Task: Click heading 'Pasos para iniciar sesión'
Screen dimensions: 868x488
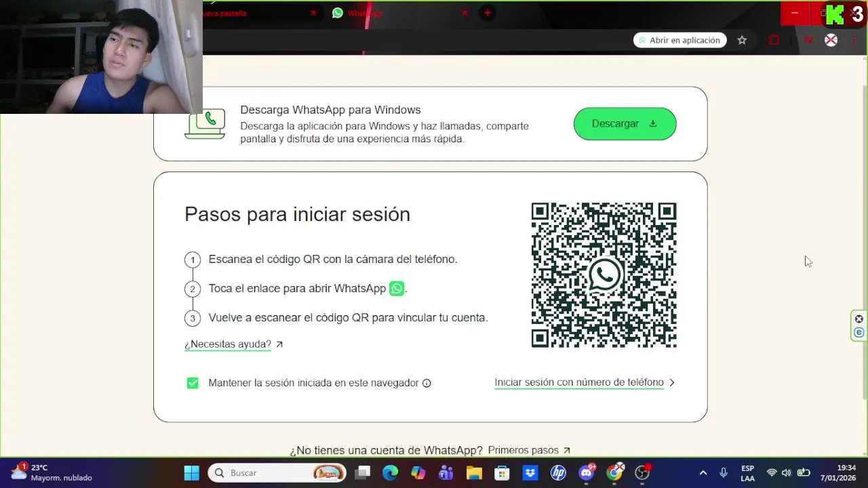Action: (x=297, y=214)
